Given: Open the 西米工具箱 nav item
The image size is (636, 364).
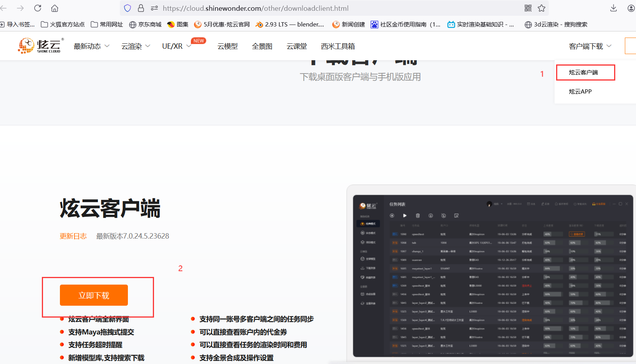Looking at the screenshot, I should 338,46.
